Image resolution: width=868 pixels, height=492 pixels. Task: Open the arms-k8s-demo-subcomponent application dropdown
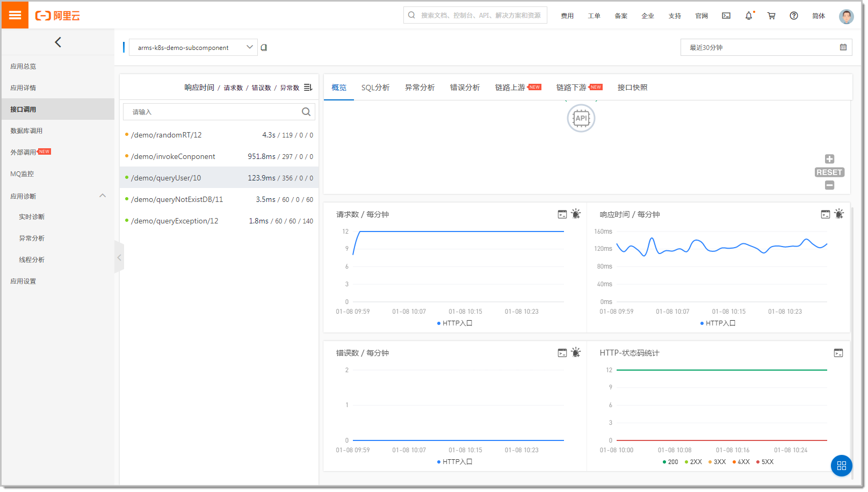(193, 47)
